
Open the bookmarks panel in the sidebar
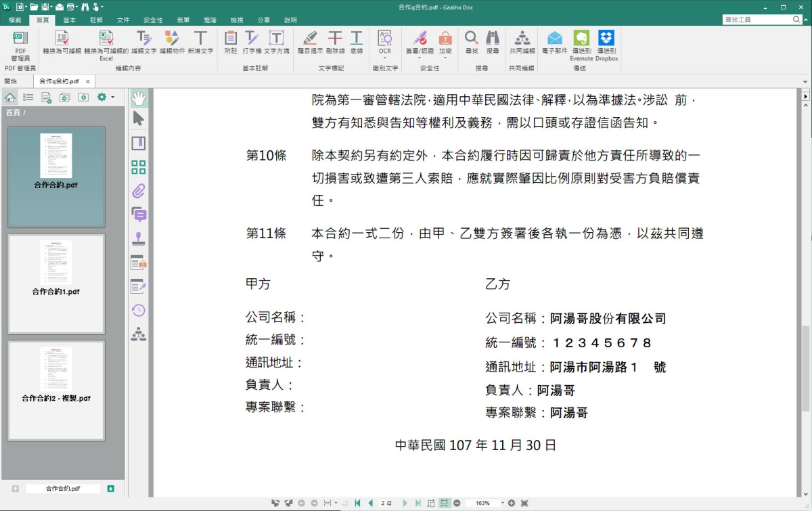point(139,143)
